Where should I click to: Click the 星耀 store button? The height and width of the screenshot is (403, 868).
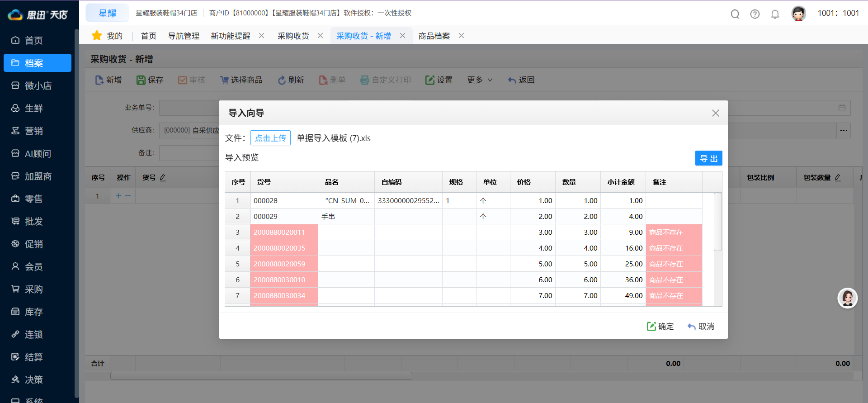point(108,13)
